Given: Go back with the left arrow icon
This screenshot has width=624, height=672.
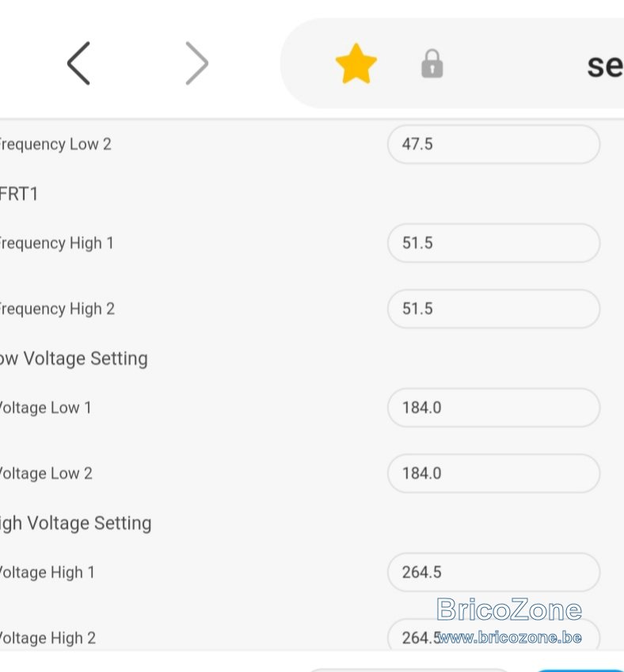Looking at the screenshot, I should (78, 63).
